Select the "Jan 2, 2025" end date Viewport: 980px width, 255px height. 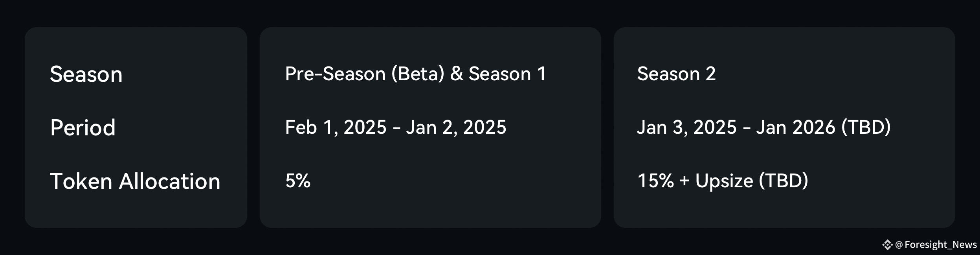click(456, 128)
